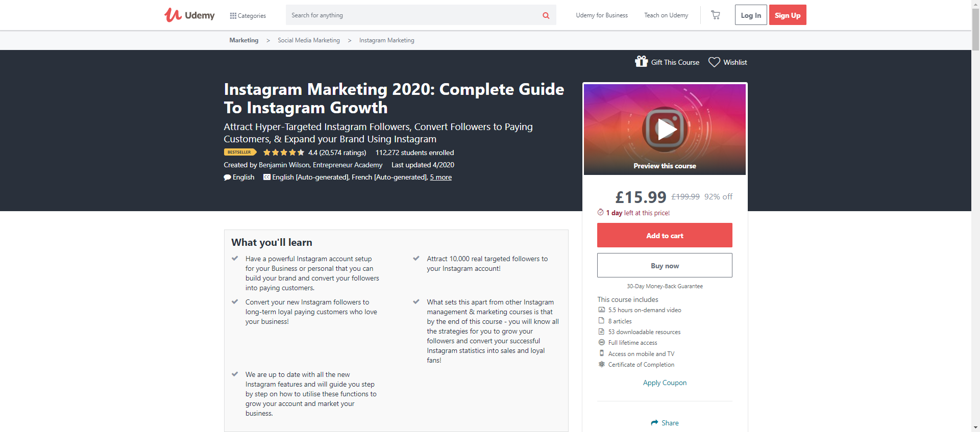Click the Buy now button
This screenshot has height=432, width=980.
pos(665,266)
